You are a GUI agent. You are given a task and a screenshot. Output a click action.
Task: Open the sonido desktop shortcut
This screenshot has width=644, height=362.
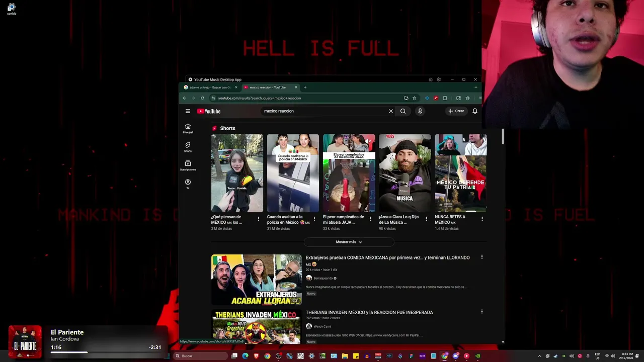[11, 9]
